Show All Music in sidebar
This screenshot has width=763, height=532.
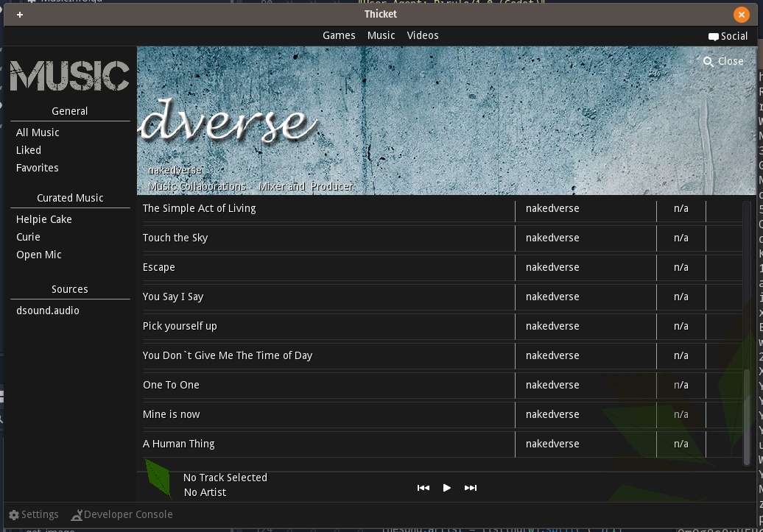[x=38, y=132]
